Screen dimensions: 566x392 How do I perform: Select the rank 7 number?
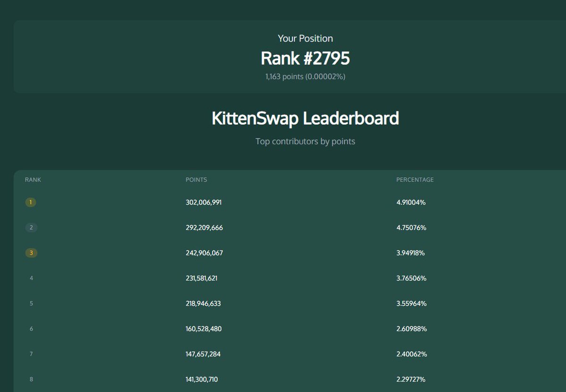pos(31,354)
